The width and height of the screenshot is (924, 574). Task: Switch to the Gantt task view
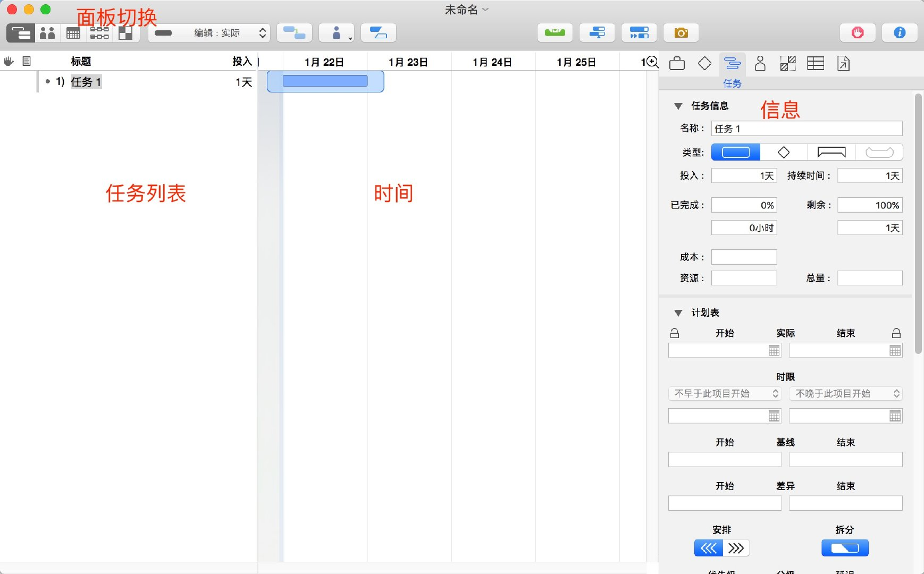pos(21,33)
